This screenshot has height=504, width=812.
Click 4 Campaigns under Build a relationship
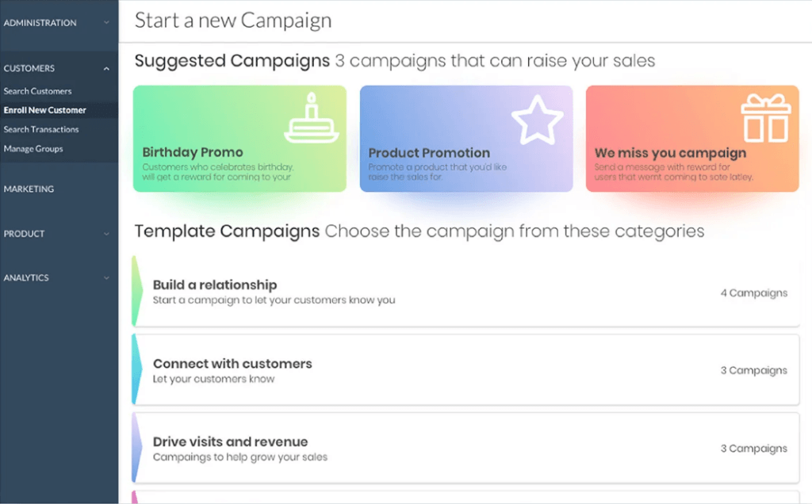(x=753, y=292)
